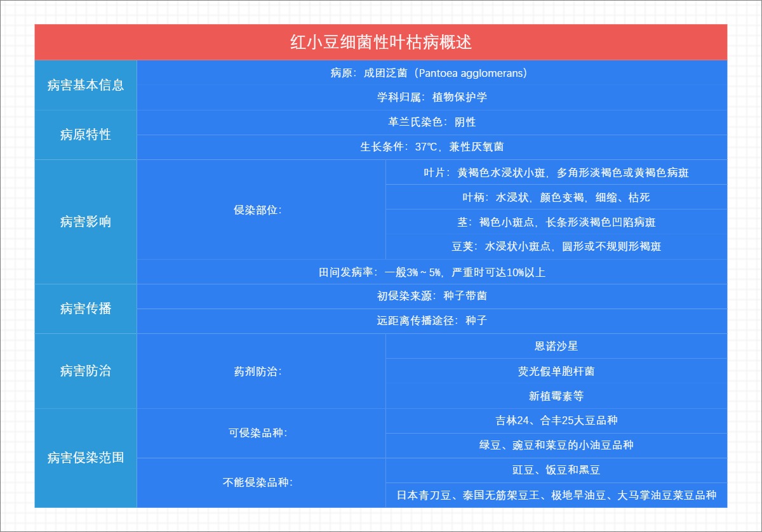
Task: Select the 可侵染品种 node
Action: click(x=260, y=432)
